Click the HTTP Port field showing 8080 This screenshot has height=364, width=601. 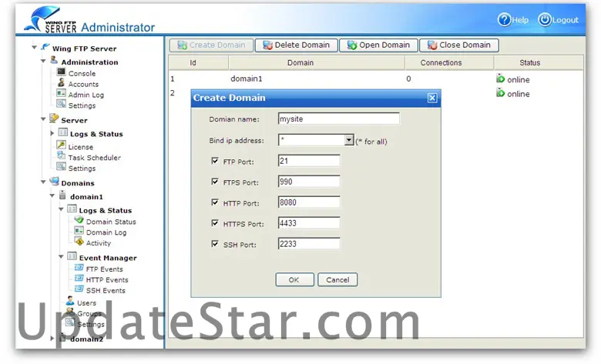click(x=308, y=202)
